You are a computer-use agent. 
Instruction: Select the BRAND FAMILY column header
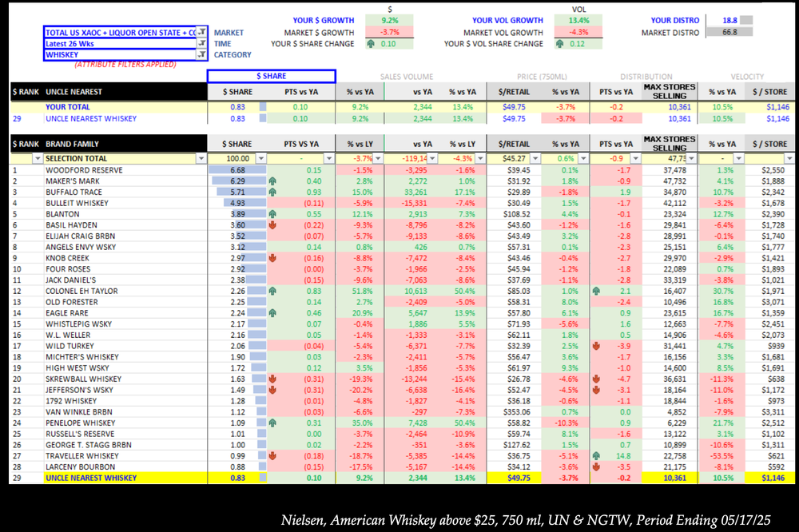click(73, 144)
